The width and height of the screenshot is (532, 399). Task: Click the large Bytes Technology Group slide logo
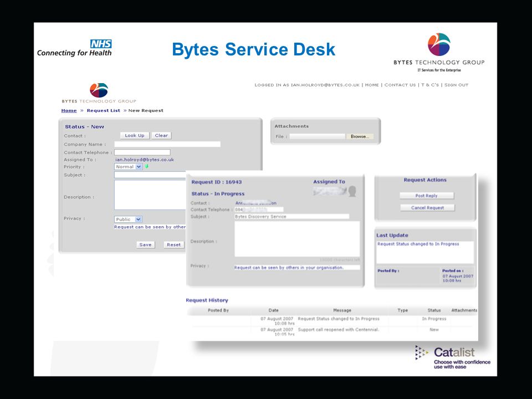439,52
